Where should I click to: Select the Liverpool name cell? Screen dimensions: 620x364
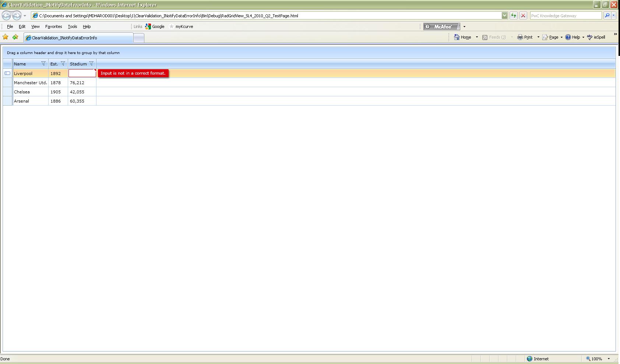[x=31, y=74]
